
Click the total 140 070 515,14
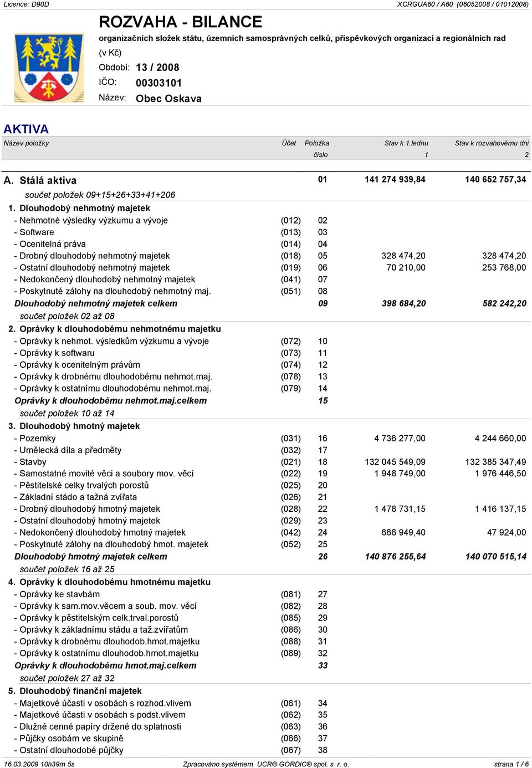496,557
